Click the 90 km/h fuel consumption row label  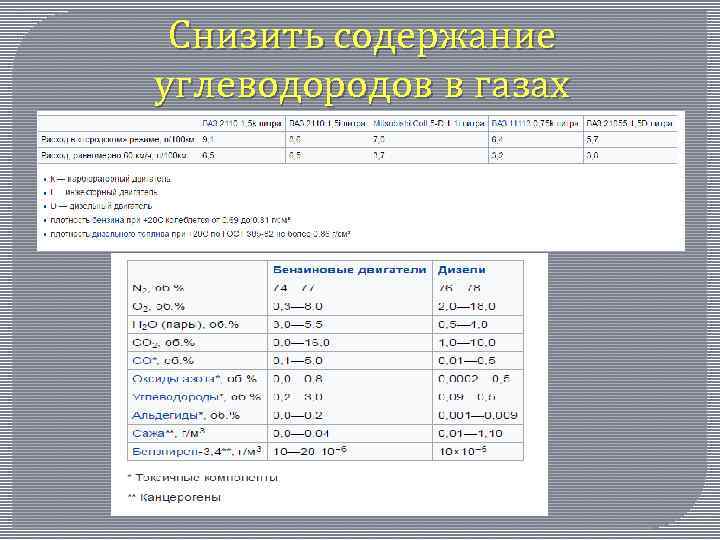tap(115, 156)
